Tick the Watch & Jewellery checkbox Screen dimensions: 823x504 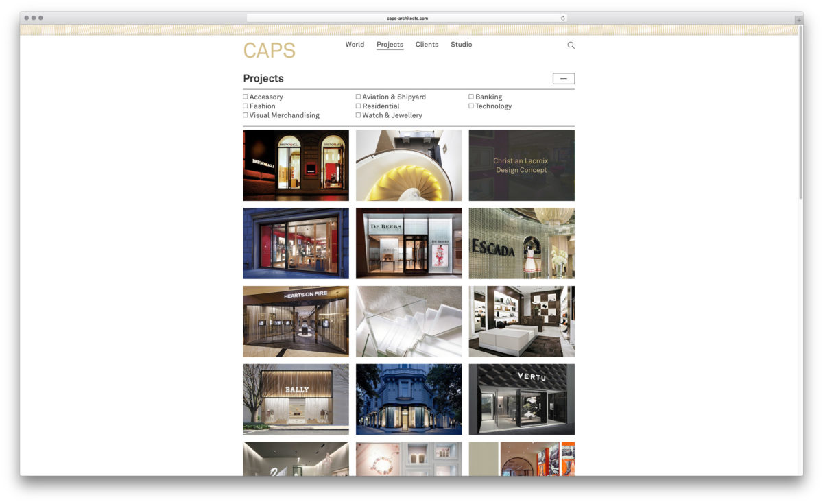click(x=358, y=115)
